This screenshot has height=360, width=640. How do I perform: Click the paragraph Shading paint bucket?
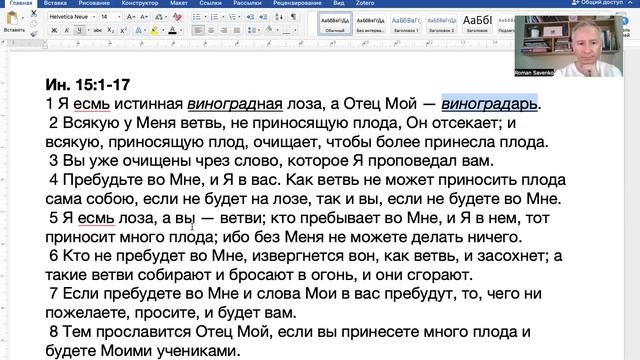[269, 30]
